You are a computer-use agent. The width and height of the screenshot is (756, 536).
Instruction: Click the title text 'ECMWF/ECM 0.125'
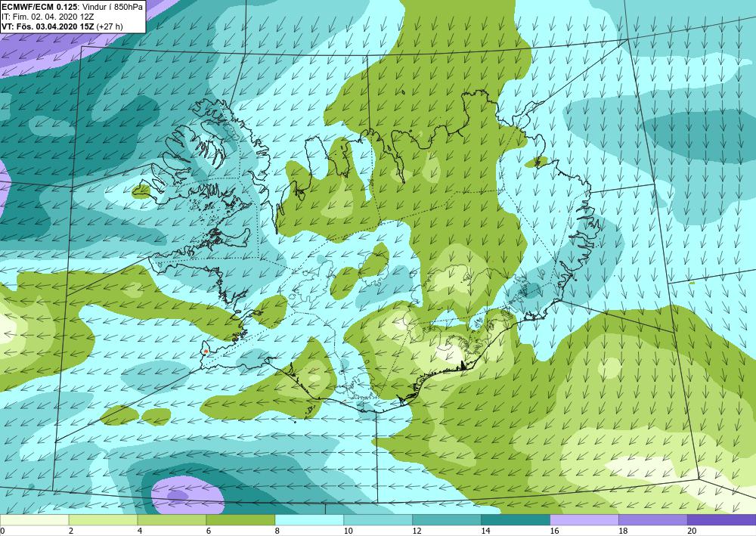pos(39,7)
